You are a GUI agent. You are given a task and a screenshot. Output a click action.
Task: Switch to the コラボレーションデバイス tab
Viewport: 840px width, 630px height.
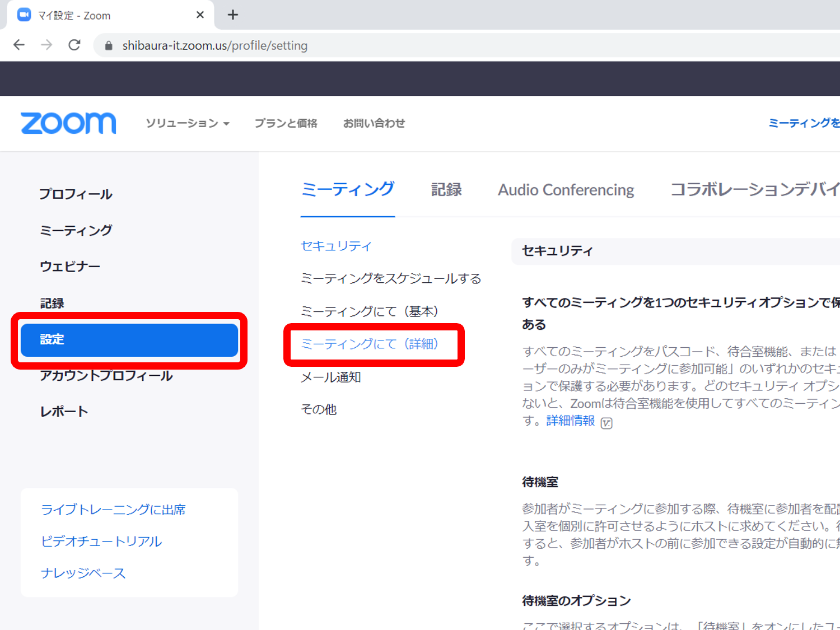point(755,190)
